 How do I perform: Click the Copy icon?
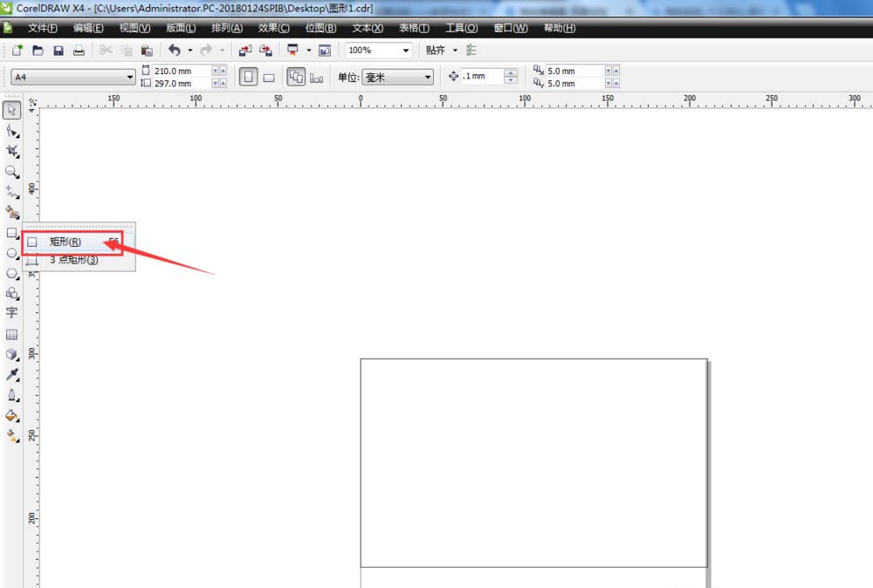127,51
